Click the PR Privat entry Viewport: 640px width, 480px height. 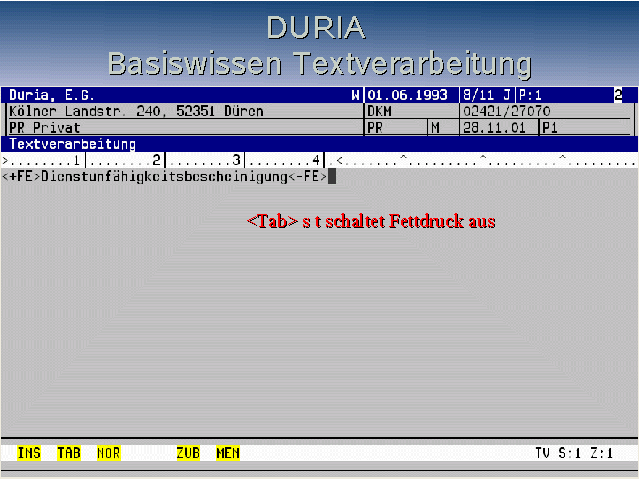pos(44,128)
